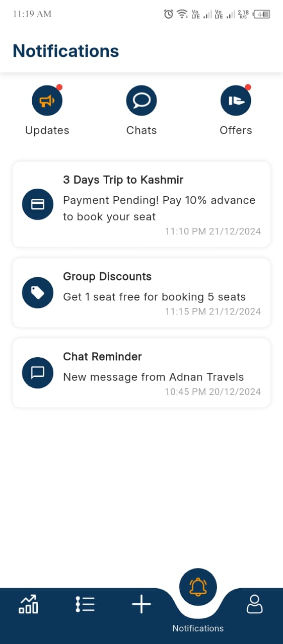Open the profile person icon
Screen dimensions: 283x644
coord(255,604)
